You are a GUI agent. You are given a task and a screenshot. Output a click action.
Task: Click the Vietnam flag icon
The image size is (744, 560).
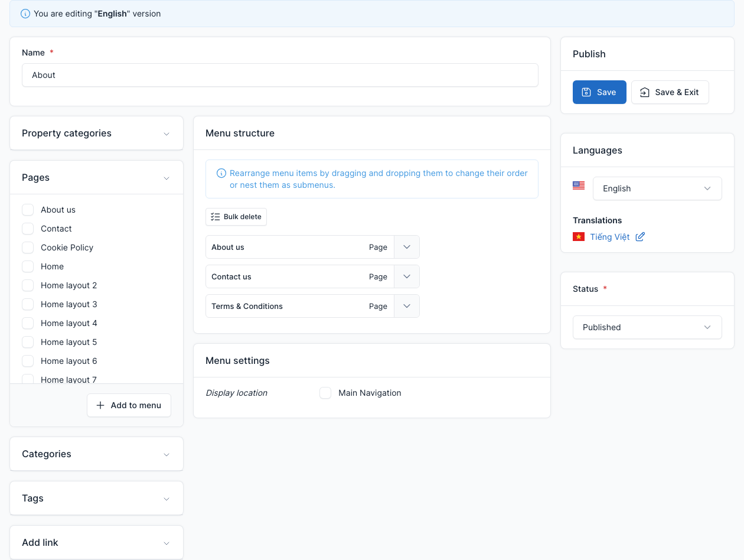pos(579,236)
